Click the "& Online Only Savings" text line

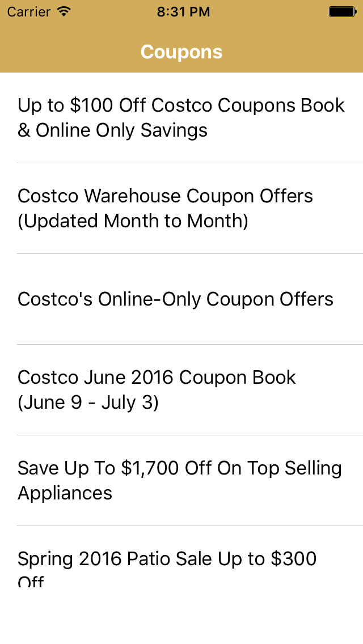coord(112,131)
